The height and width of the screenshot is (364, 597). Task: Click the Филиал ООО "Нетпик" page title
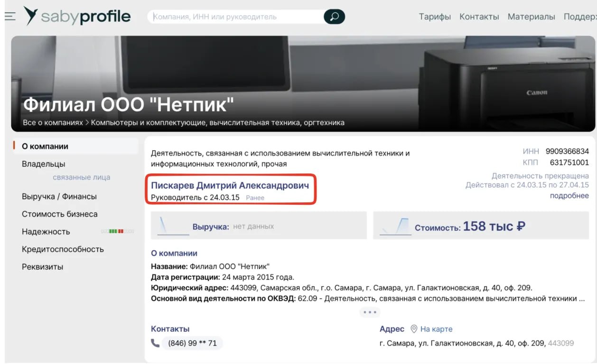pos(129,105)
